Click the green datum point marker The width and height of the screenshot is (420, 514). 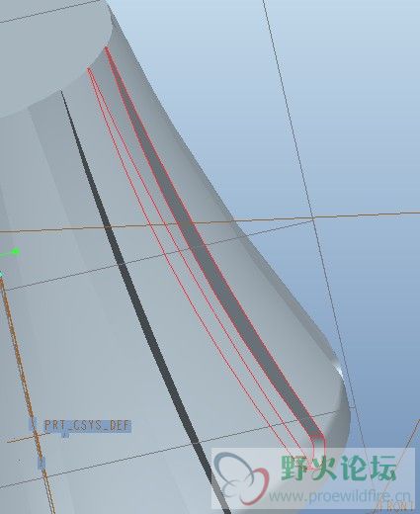point(15,252)
